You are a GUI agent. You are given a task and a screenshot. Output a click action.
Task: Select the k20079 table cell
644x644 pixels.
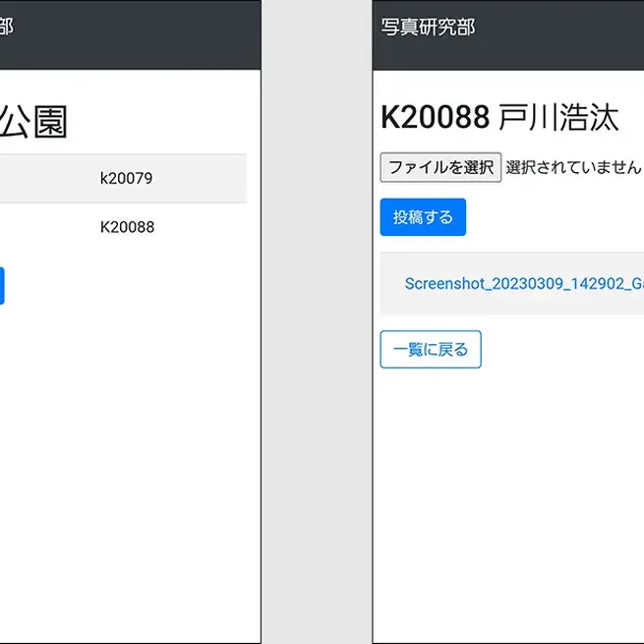coord(126,178)
